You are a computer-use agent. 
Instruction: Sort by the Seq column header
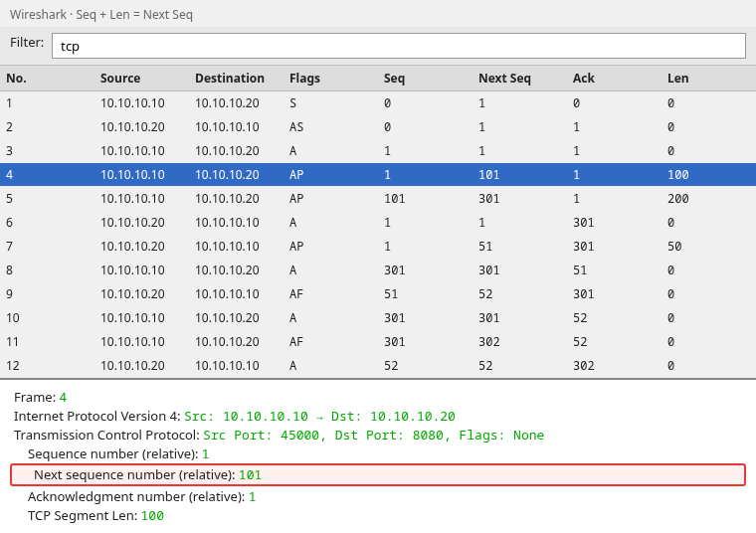pyautogui.click(x=394, y=79)
